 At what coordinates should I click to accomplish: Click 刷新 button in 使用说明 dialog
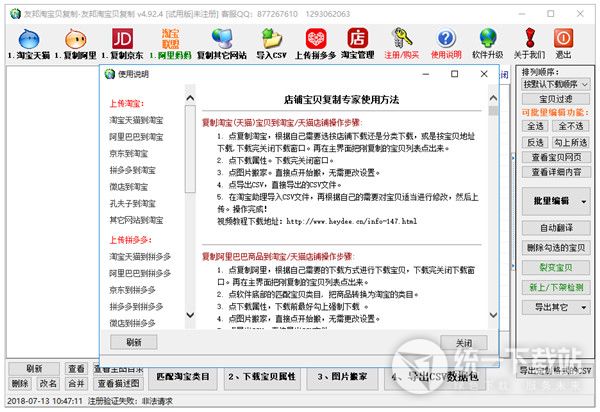(134, 342)
